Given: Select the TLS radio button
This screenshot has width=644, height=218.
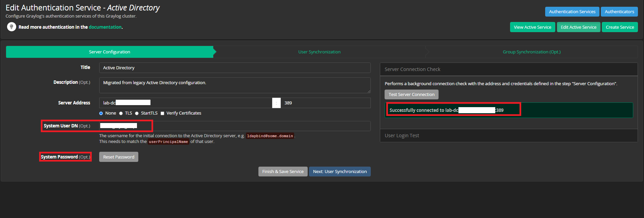Looking at the screenshot, I should (x=121, y=113).
